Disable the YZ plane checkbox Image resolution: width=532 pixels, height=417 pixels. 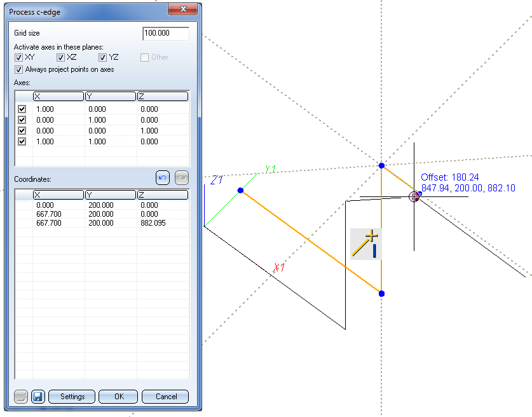coord(103,57)
